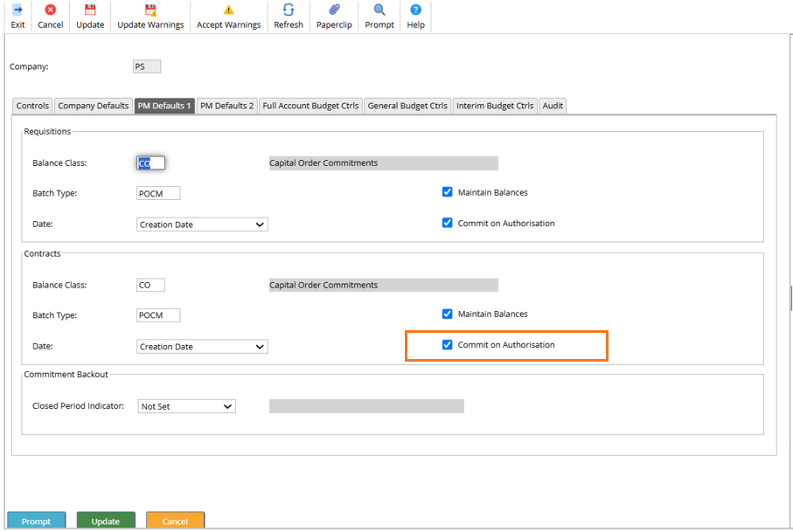Screen dimensions: 793x532
Task: Open the Paperclip attachments icon
Action: (x=334, y=10)
